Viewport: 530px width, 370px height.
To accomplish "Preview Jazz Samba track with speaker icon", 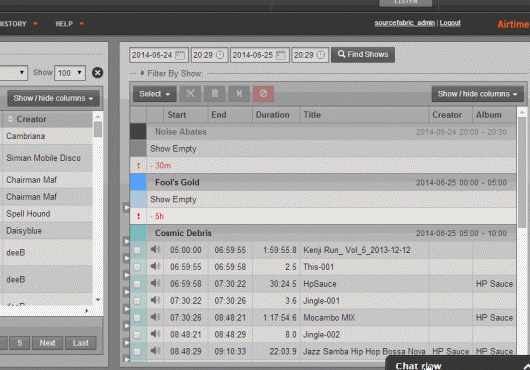I will (x=155, y=351).
